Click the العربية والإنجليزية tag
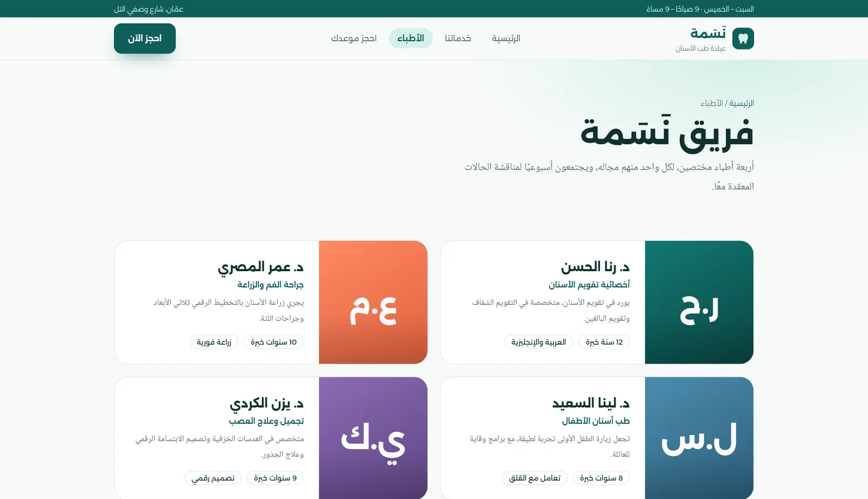 pyautogui.click(x=539, y=342)
